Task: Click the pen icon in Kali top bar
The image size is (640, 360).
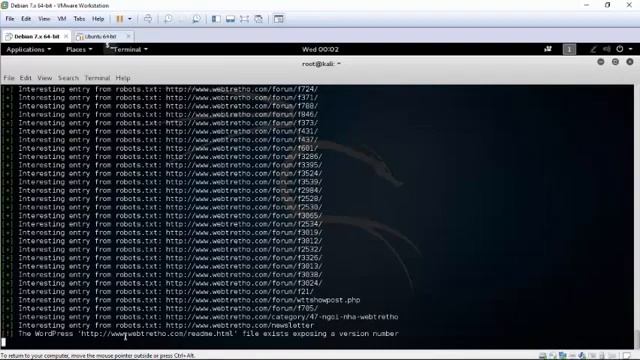Action: click(593, 49)
